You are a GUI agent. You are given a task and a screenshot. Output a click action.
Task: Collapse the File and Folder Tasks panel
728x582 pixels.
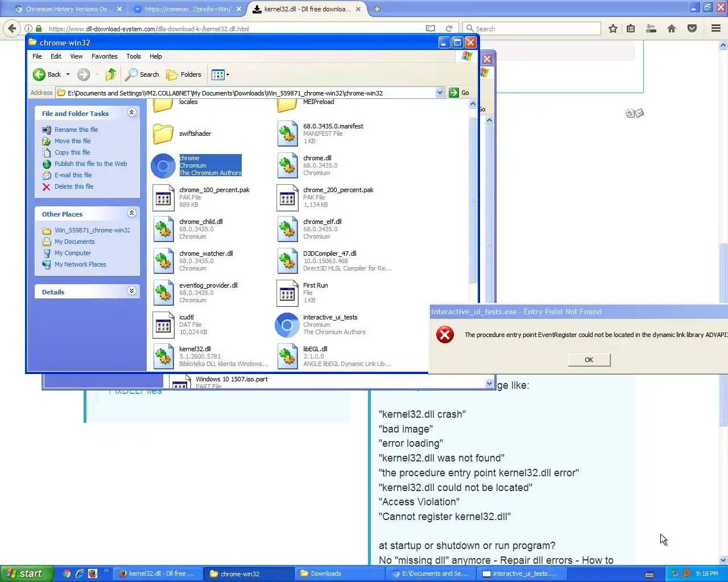tap(131, 113)
